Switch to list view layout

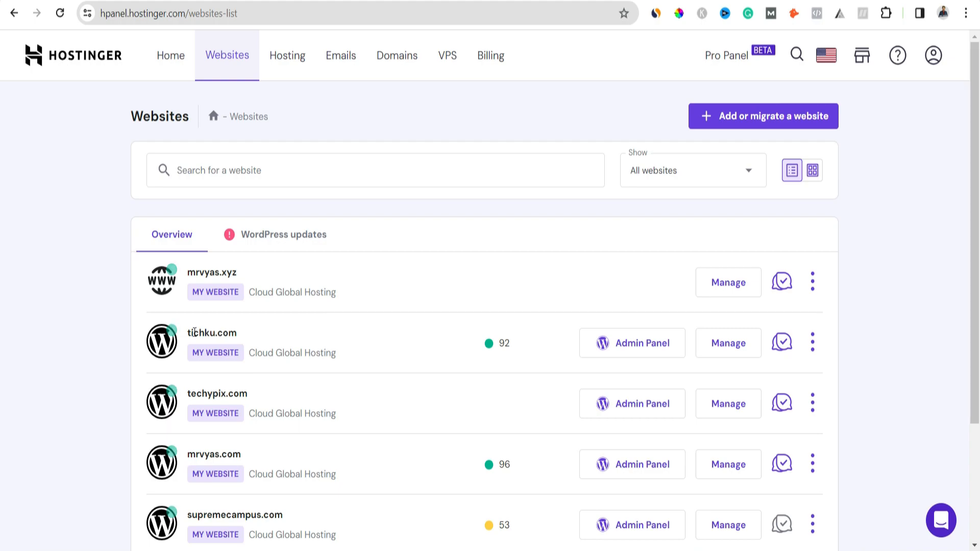tap(792, 170)
